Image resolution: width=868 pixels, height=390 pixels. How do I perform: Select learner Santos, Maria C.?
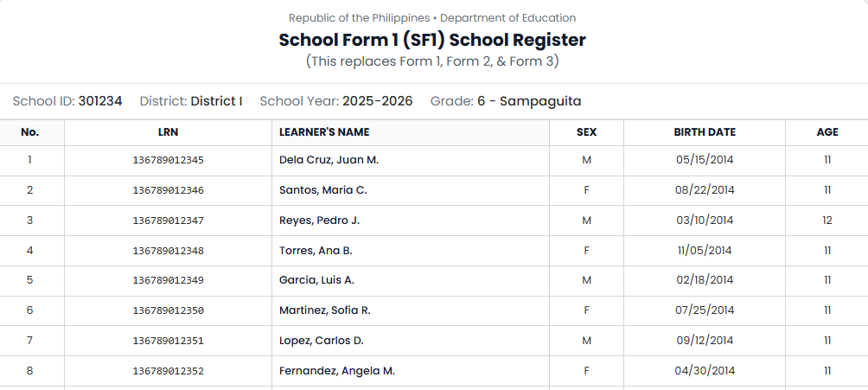(x=322, y=190)
